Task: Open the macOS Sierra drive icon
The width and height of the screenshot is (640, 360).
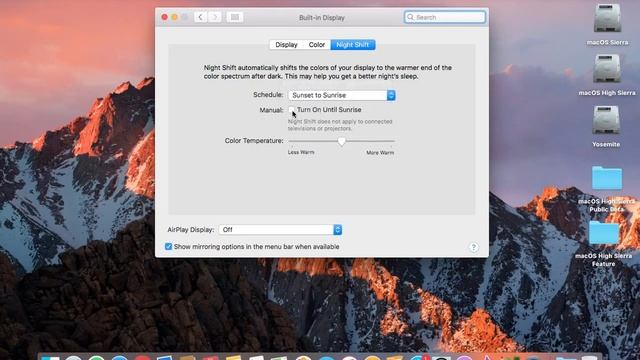Action: 607,18
